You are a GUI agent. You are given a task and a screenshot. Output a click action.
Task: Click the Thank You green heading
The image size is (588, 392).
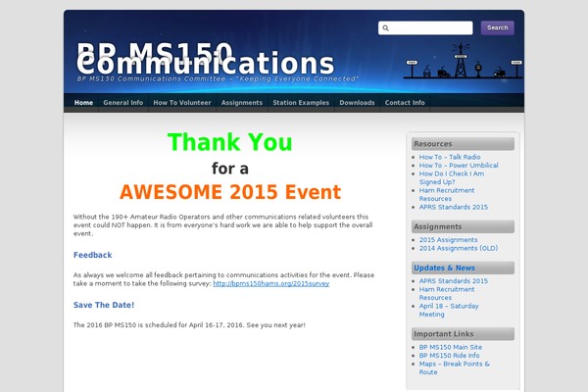(x=230, y=142)
